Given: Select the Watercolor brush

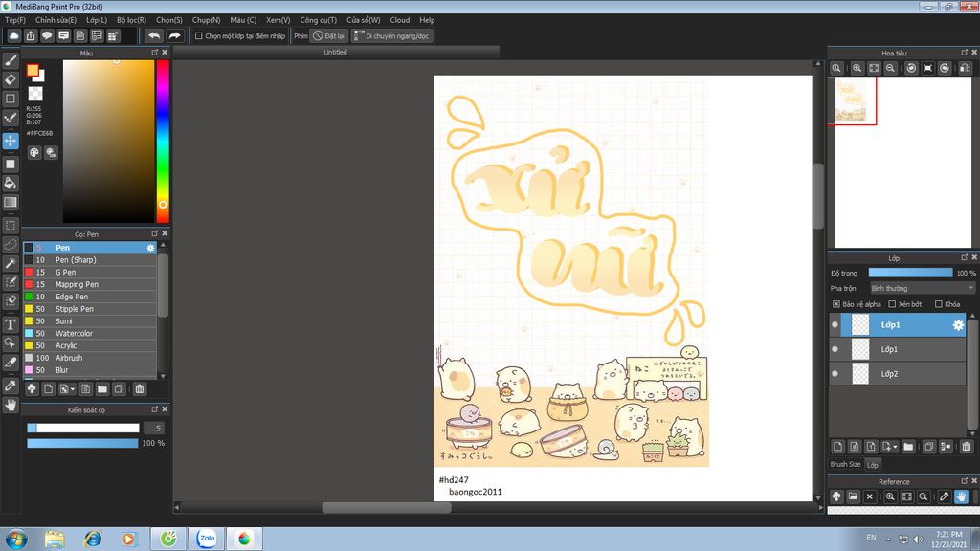Looking at the screenshot, I should 90,334.
